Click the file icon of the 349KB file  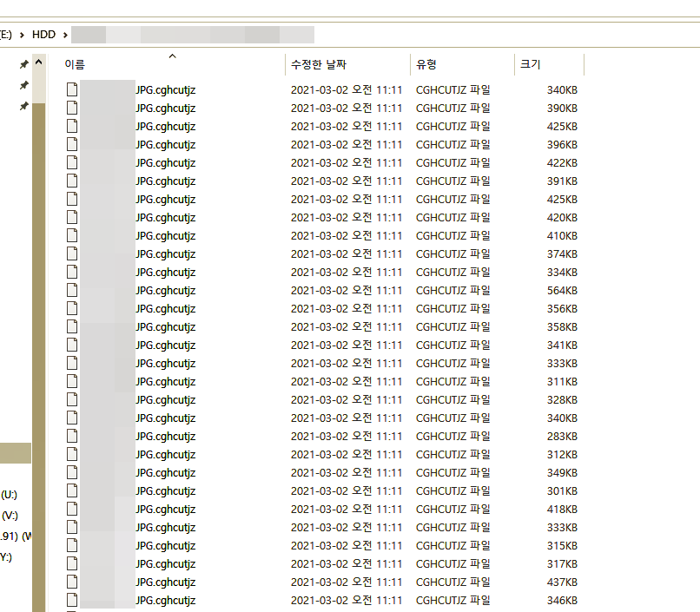point(72,473)
